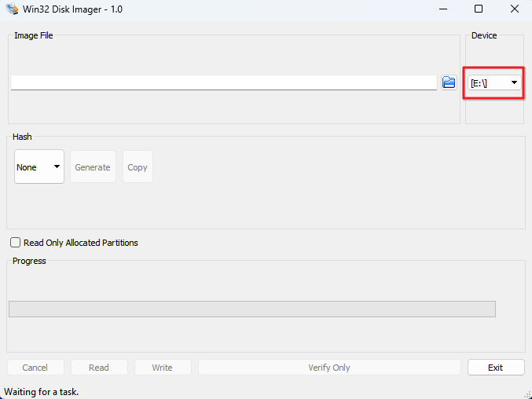The height and width of the screenshot is (399, 532).
Task: Close the Win32 Disk Imager window
Action: click(x=515, y=9)
